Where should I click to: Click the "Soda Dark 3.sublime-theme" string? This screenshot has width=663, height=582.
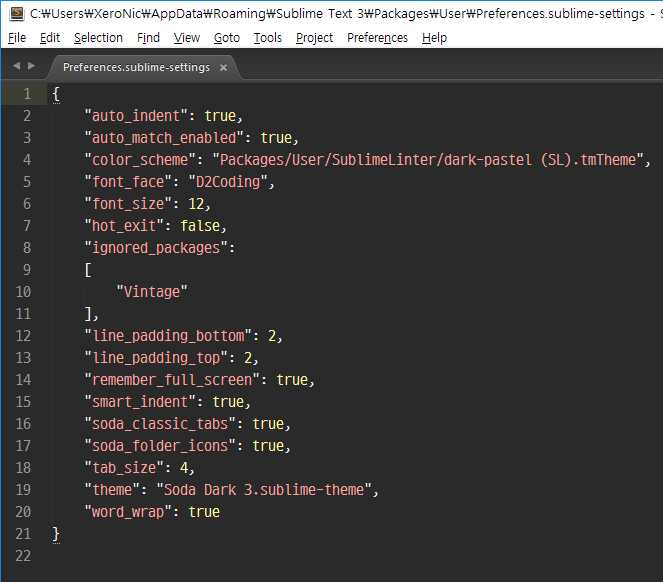[x=264, y=490]
